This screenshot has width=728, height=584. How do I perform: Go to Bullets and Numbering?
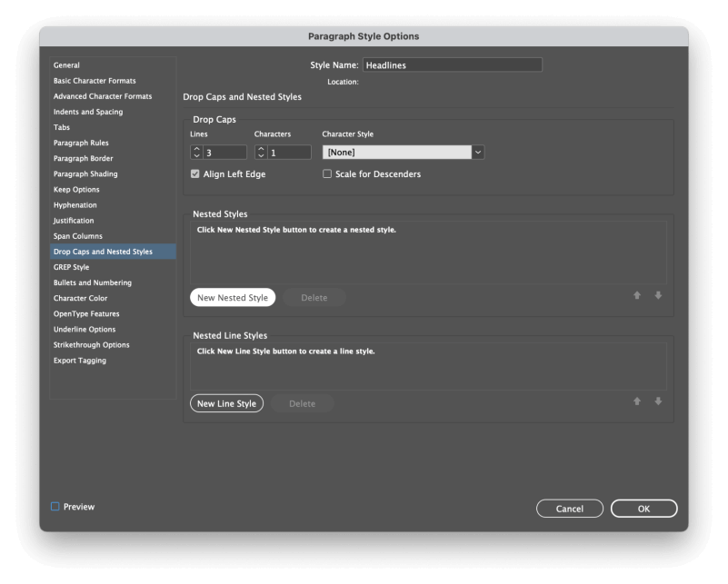click(x=113, y=282)
